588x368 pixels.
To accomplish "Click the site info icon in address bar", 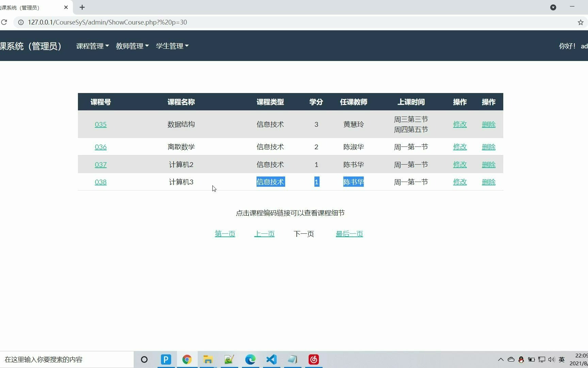I will click(x=21, y=22).
